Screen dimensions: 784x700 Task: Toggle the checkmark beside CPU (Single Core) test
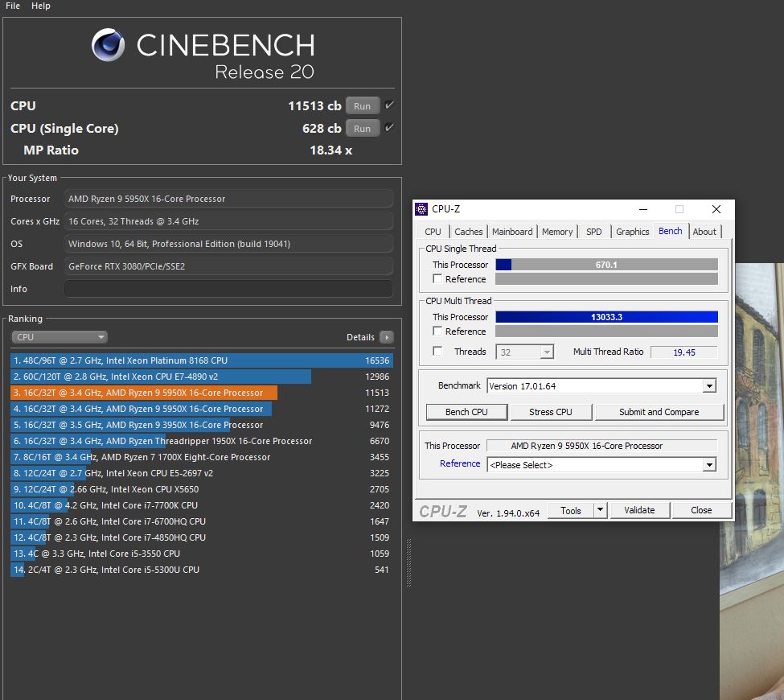pos(389,128)
